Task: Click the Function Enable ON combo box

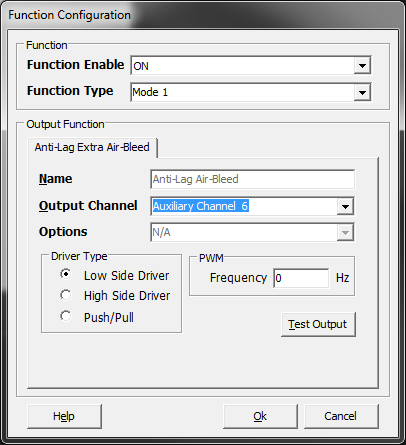Action: [251, 66]
